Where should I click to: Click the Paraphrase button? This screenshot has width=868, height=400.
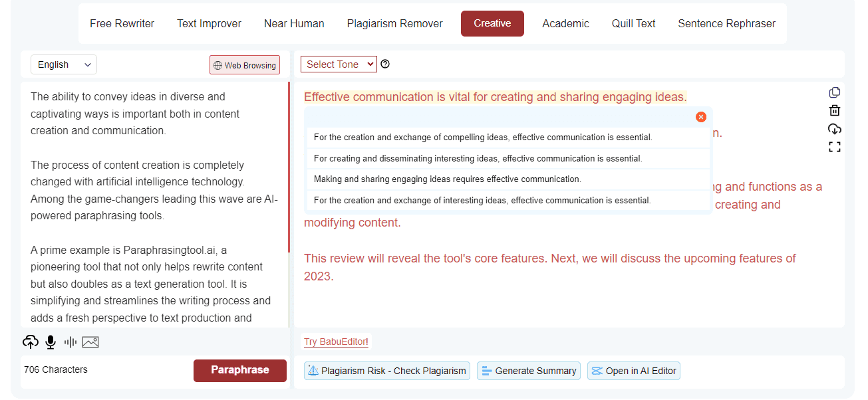(239, 371)
